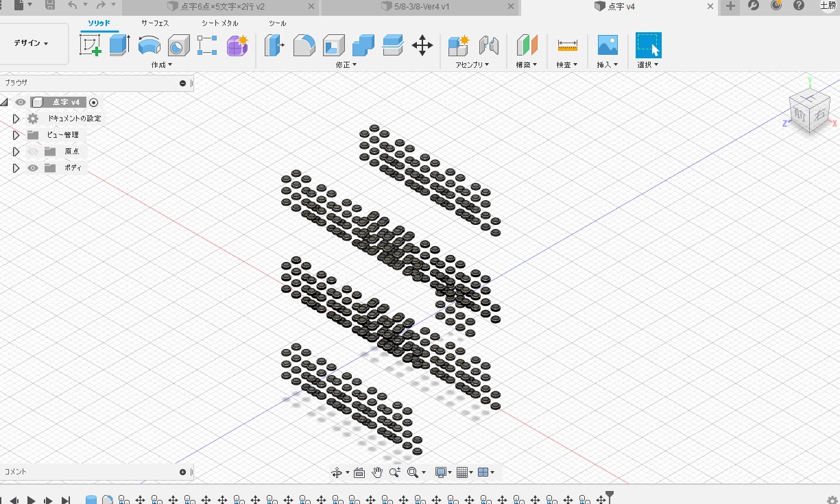Undo the last action
The image size is (840, 504).
tap(73, 5)
